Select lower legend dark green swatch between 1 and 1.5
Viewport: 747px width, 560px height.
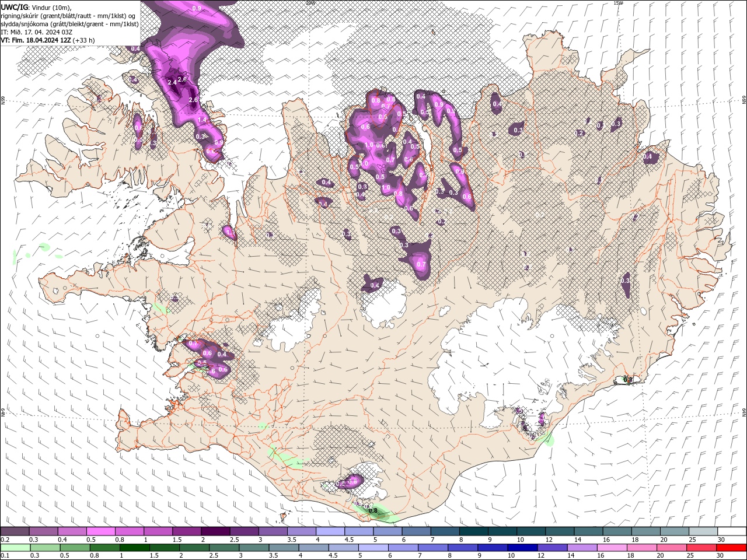coord(135,548)
